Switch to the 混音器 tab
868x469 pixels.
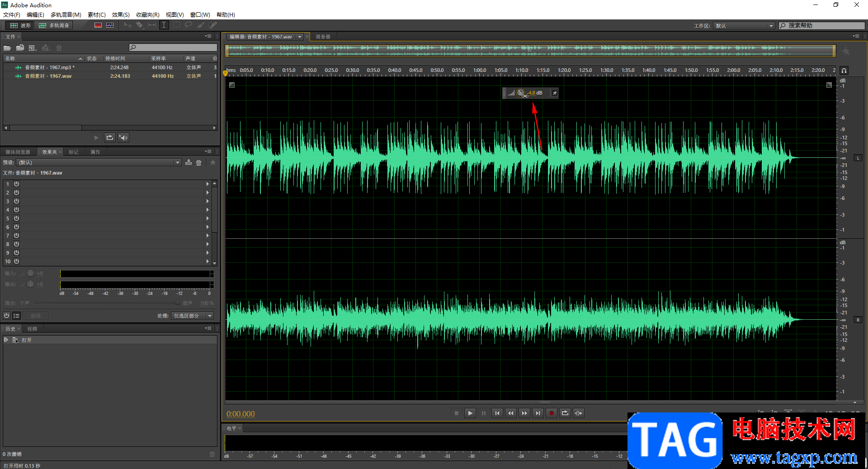click(x=323, y=37)
